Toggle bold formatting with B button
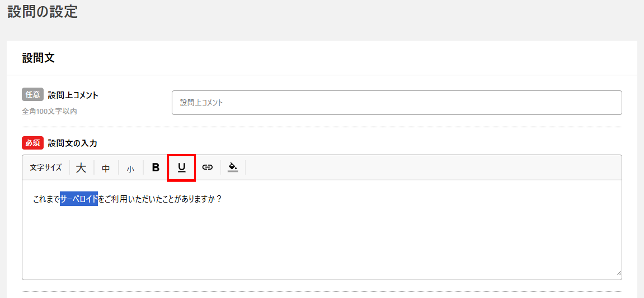The width and height of the screenshot is (644, 298). coord(156,167)
